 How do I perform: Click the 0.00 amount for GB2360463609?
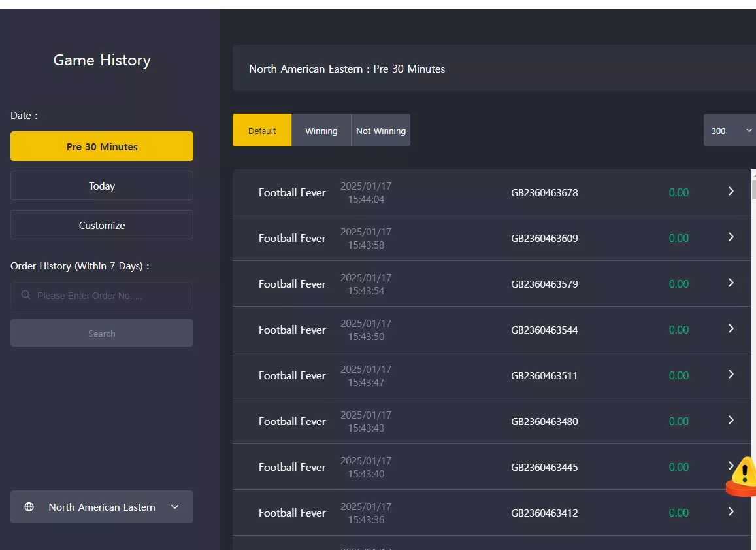click(x=678, y=238)
